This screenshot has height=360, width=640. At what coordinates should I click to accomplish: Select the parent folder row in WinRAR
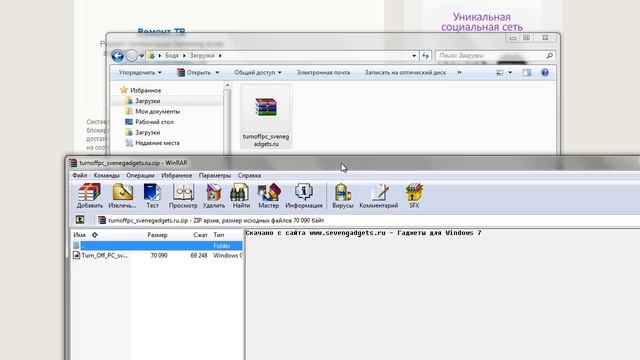point(157,246)
